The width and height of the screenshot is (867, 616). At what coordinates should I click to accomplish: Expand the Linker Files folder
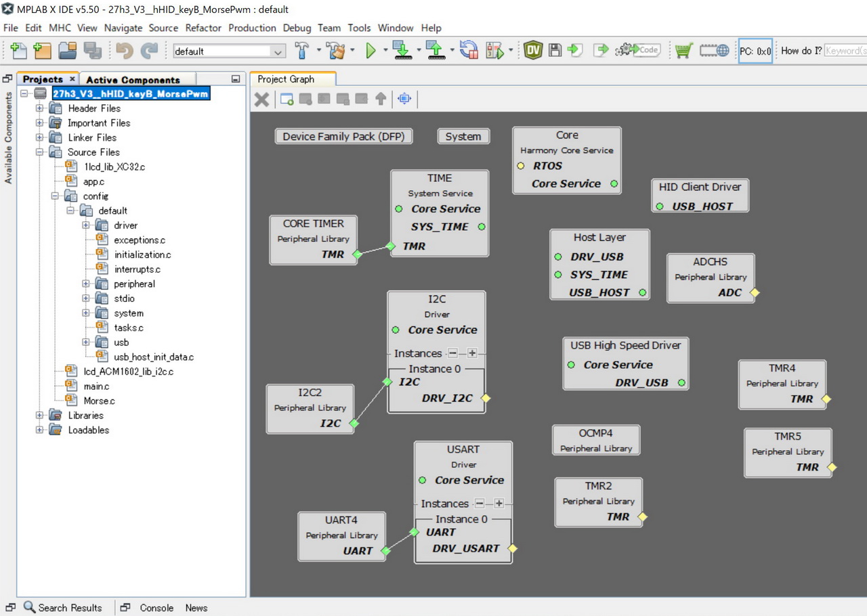(x=39, y=137)
